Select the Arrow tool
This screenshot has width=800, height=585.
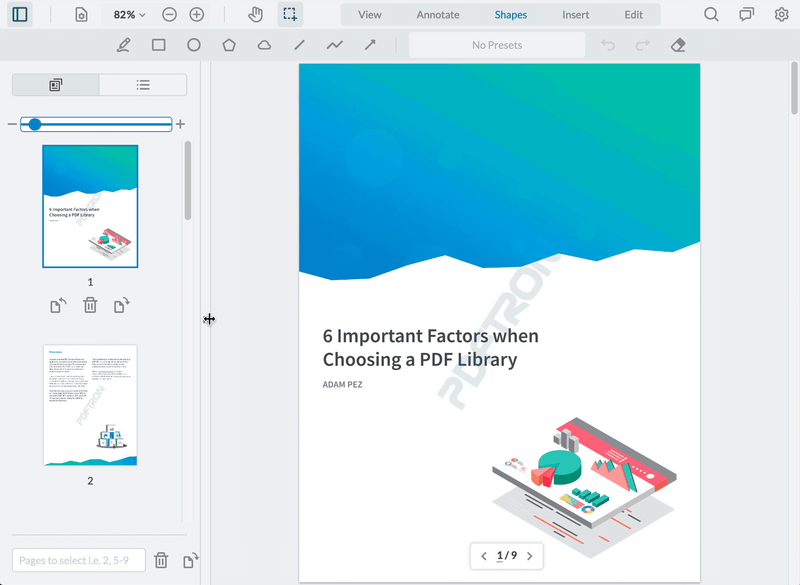369,45
